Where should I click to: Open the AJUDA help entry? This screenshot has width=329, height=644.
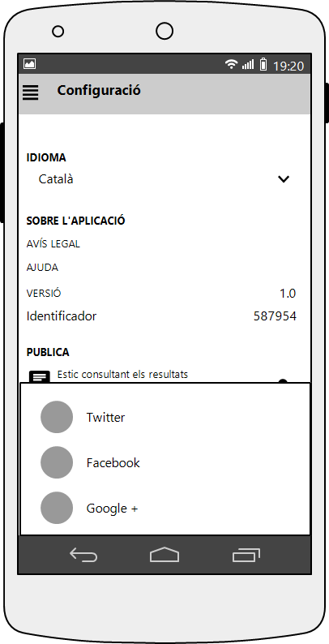pyautogui.click(x=43, y=268)
